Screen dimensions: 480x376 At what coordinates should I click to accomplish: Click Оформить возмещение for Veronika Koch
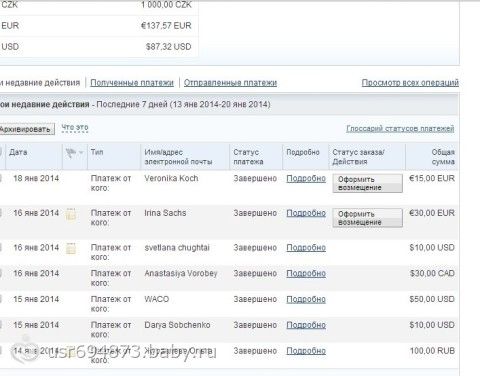tap(367, 183)
